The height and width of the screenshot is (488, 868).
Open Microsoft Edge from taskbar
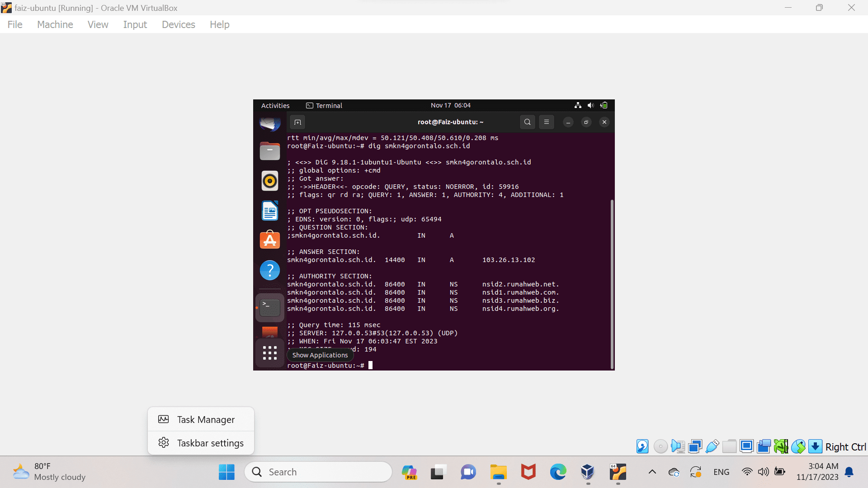click(558, 472)
